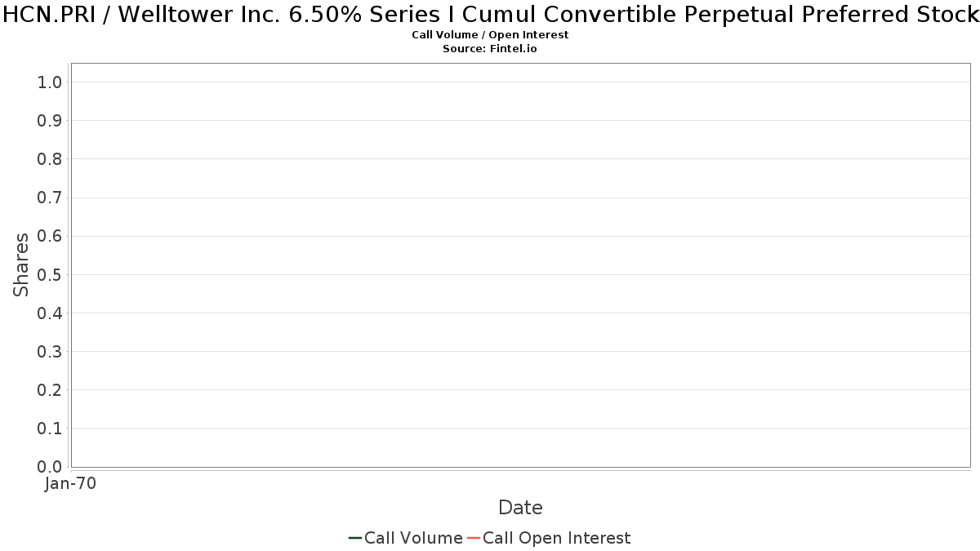
Task: Click the 0.9 y-axis label
Action: pos(50,121)
